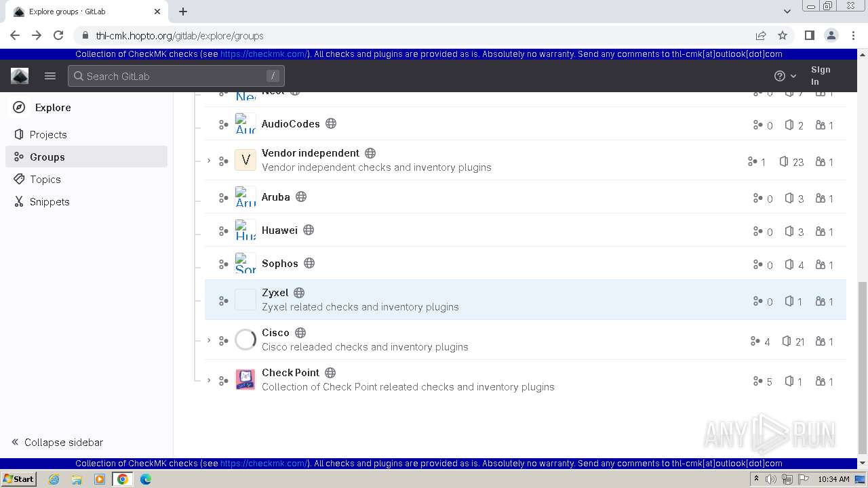Open Snippets in the sidebar
Screen dimensions: 868x488
(x=87, y=201)
